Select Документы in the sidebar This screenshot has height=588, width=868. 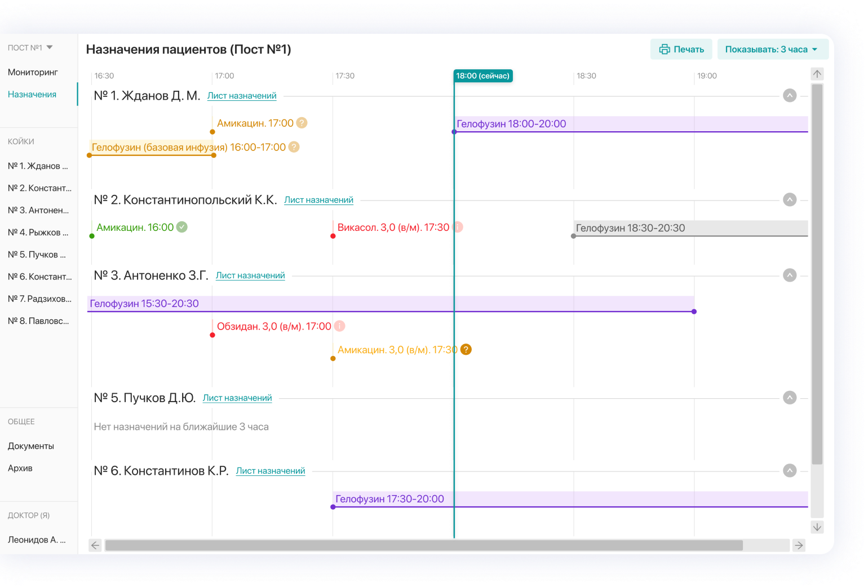pyautogui.click(x=31, y=446)
